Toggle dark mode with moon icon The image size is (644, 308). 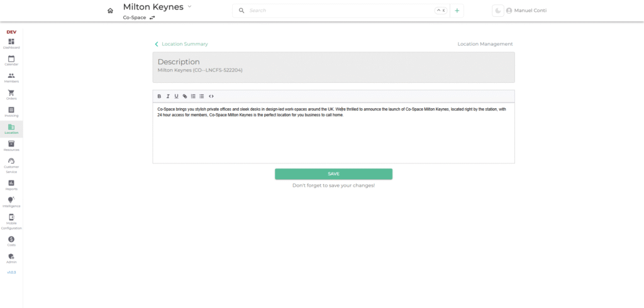click(497, 11)
